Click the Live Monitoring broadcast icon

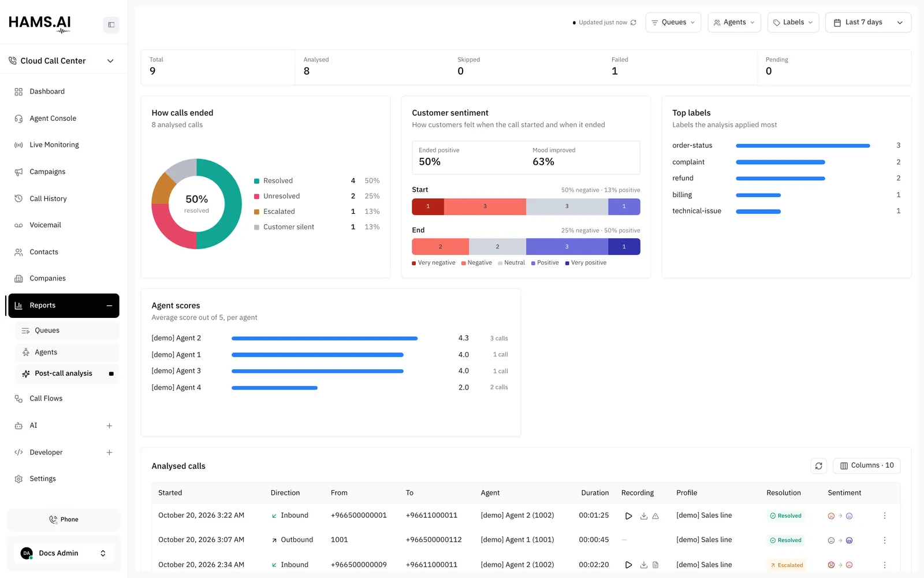tap(18, 145)
